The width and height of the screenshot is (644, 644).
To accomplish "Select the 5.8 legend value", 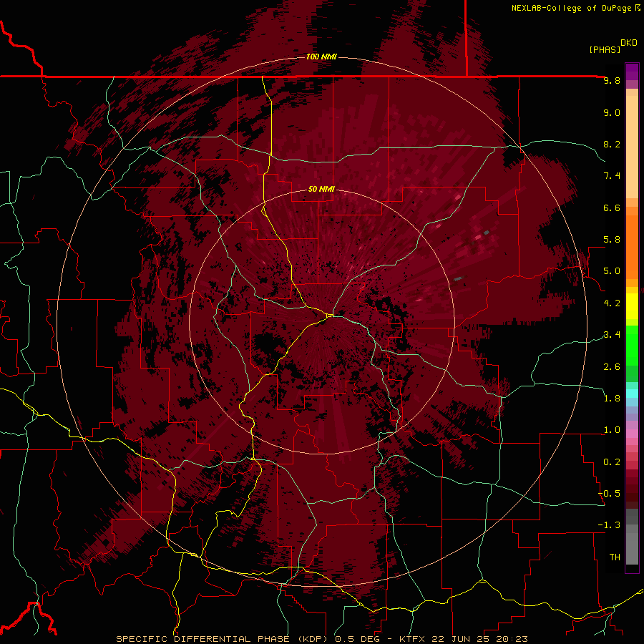I will [612, 240].
